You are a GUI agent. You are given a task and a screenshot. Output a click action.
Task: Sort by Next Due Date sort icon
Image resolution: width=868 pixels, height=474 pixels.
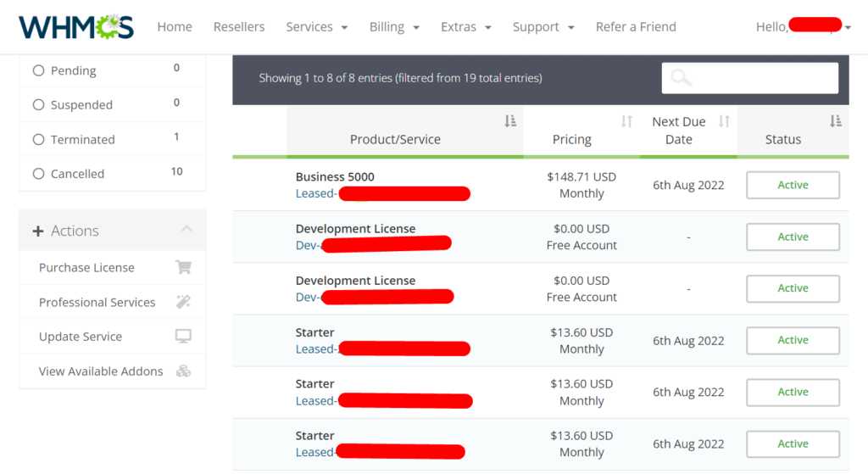click(x=724, y=121)
